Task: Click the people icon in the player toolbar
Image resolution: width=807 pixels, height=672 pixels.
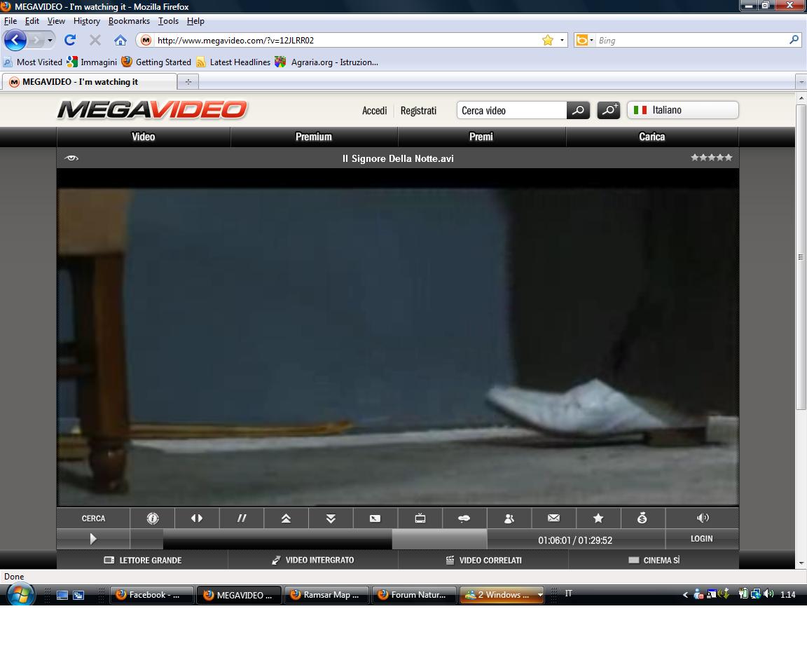Action: click(509, 519)
